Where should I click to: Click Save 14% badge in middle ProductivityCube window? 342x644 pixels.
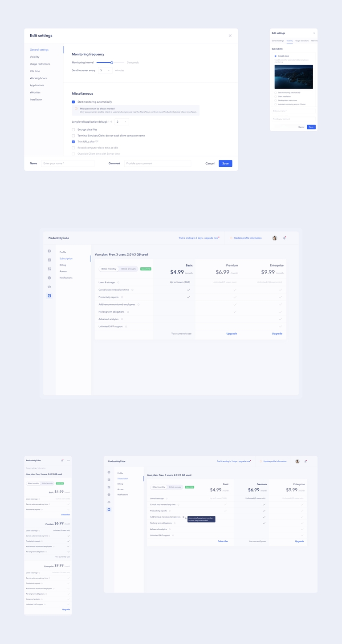(146, 269)
